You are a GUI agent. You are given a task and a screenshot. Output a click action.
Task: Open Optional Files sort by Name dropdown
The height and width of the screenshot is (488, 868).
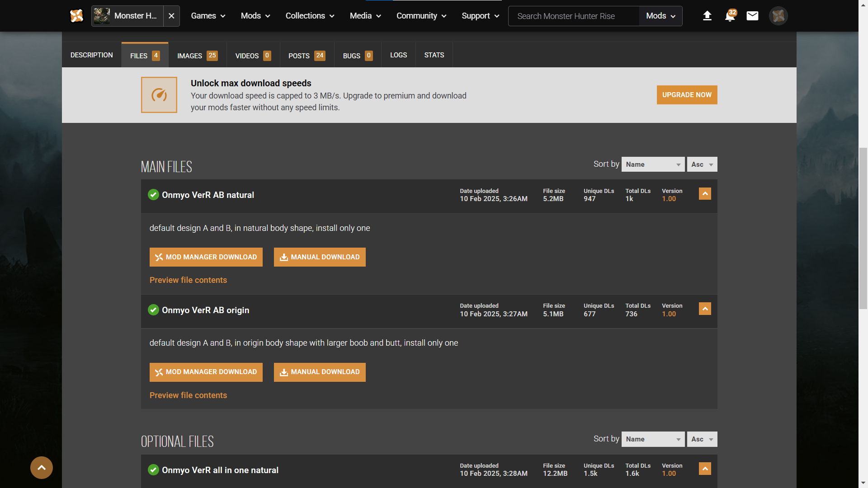(653, 439)
